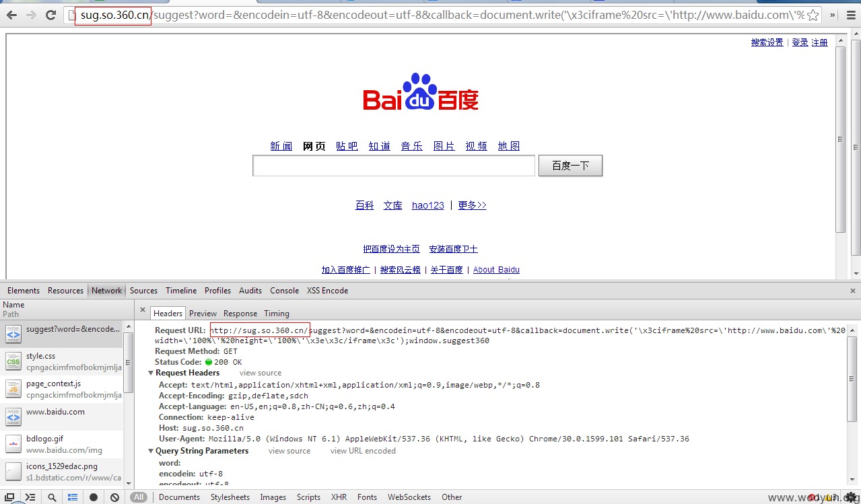The height and width of the screenshot is (504, 861).
Task: Open the About Baidu link
Action: [496, 270]
